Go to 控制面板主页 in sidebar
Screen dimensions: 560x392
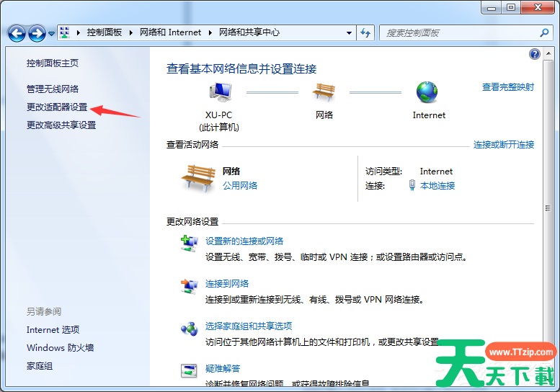(53, 63)
